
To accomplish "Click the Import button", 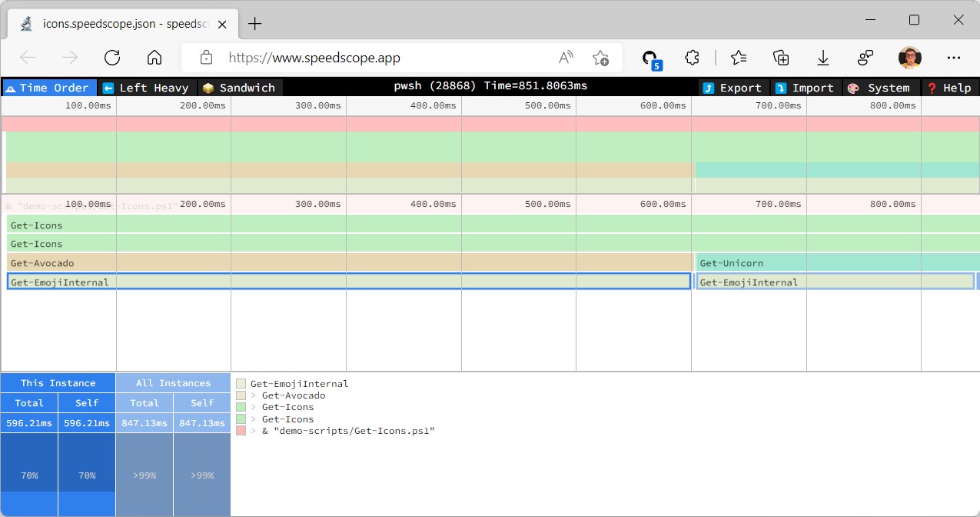I will (806, 88).
